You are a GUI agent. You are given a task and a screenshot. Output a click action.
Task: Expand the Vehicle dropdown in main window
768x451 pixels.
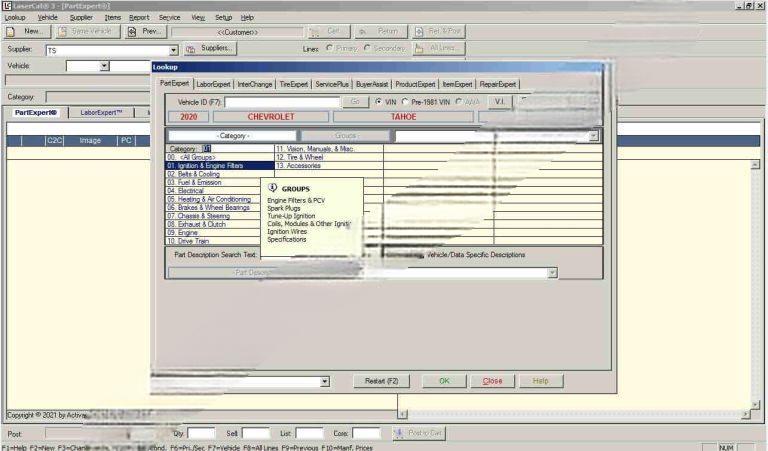click(x=104, y=66)
